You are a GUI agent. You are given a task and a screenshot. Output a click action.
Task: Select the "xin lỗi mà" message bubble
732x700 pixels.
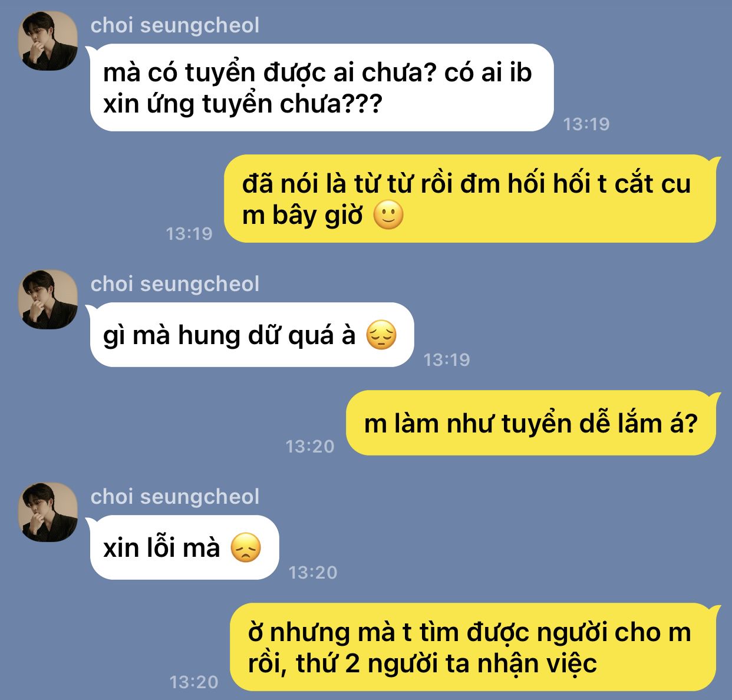(x=184, y=547)
